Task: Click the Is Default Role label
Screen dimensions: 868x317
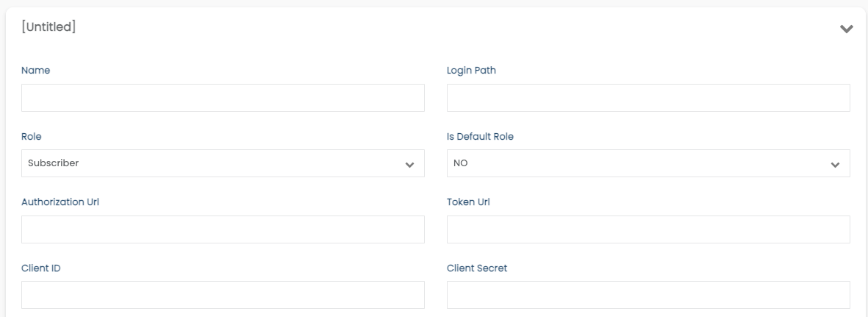Action: point(480,136)
